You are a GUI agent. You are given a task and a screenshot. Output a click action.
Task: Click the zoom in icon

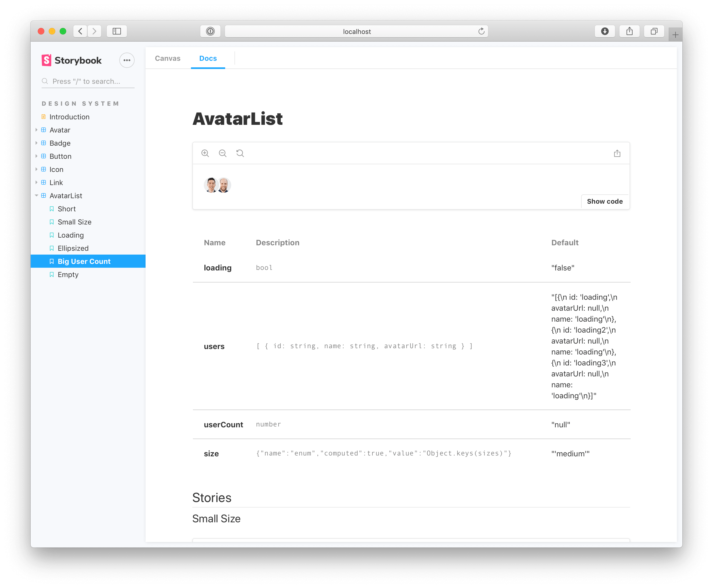point(206,153)
